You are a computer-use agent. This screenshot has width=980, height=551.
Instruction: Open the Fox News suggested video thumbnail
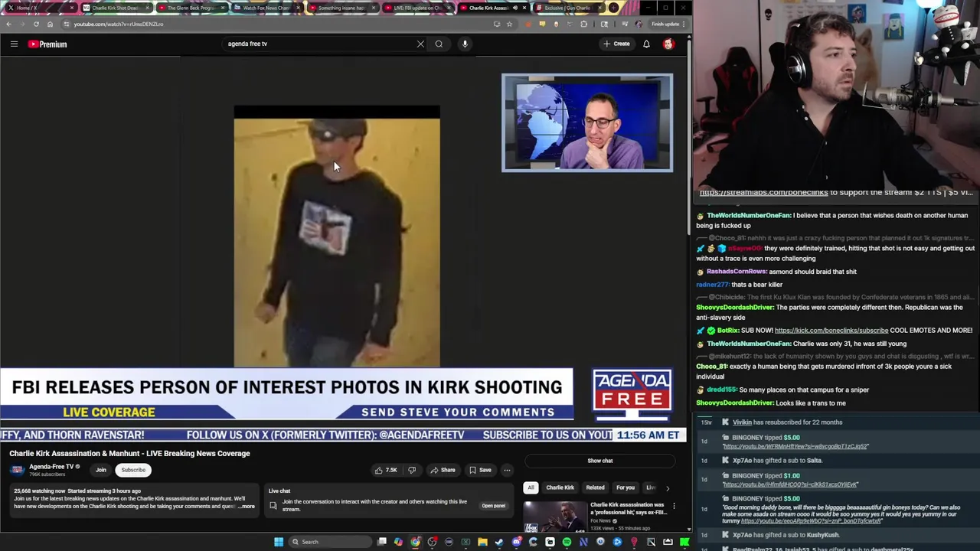(554, 517)
